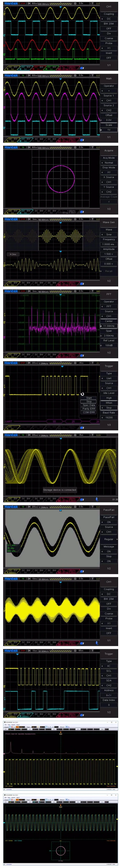Adjust Wave Gen Amplitude 1.500 V

(109, 254)
